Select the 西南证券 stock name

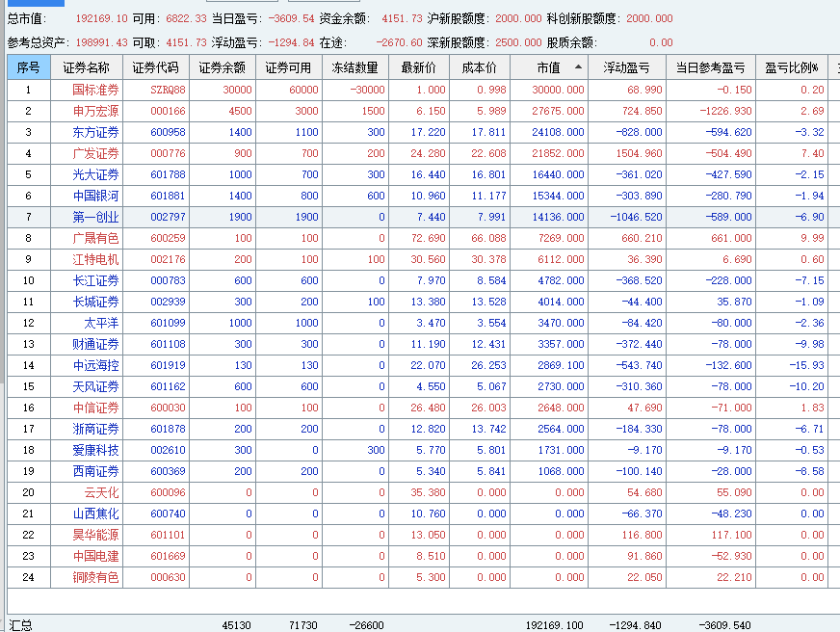point(95,471)
